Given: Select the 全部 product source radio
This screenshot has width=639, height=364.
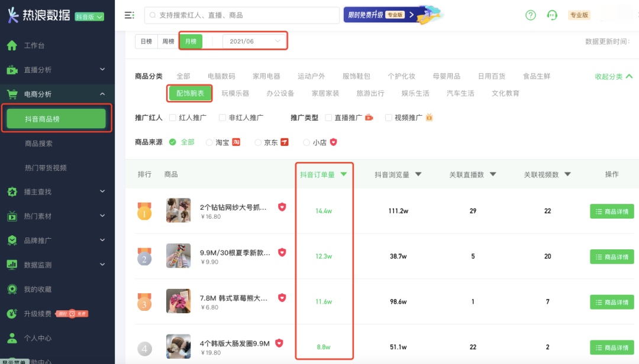Looking at the screenshot, I should (172, 142).
